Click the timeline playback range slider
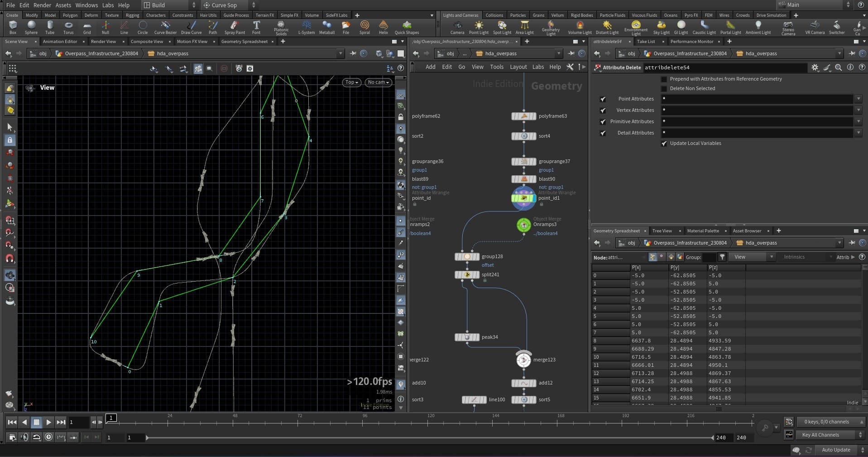This screenshot has width=868, height=457. 429,438
